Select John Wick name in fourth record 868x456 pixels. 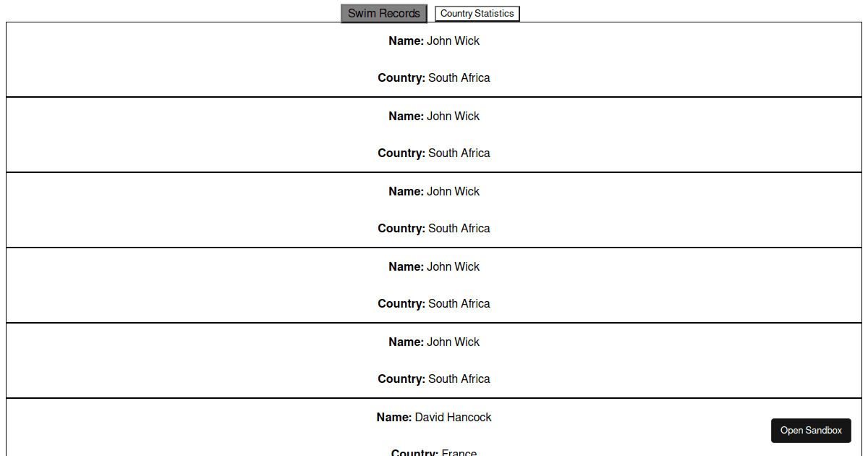(x=453, y=267)
